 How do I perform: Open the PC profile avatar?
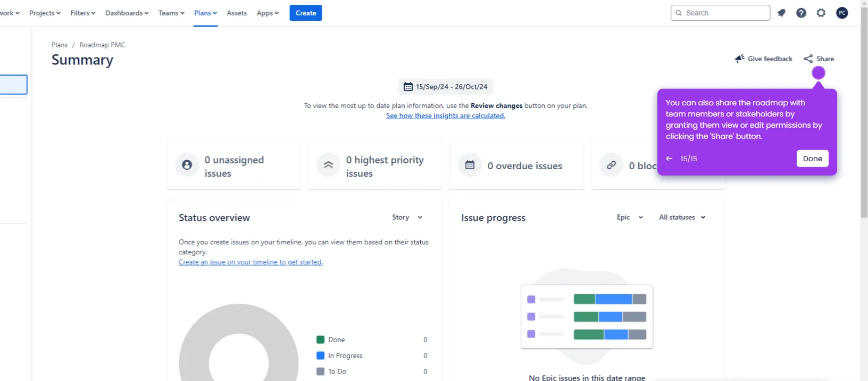[842, 13]
